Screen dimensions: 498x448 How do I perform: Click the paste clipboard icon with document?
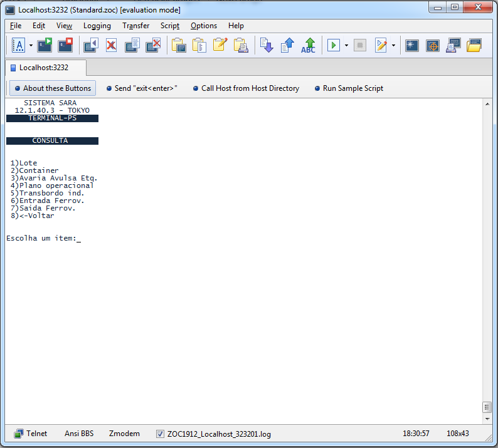(199, 45)
